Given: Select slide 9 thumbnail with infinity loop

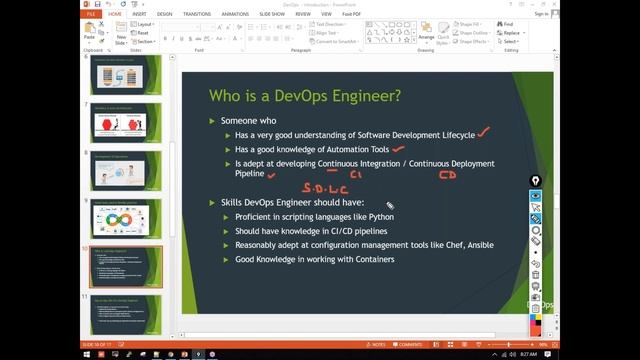Looking at the screenshot, I should point(126,219).
